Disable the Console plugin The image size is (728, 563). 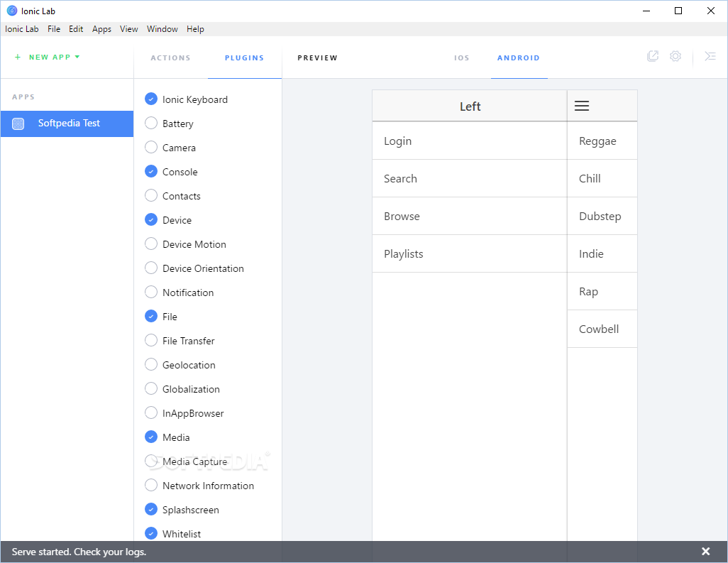(151, 171)
